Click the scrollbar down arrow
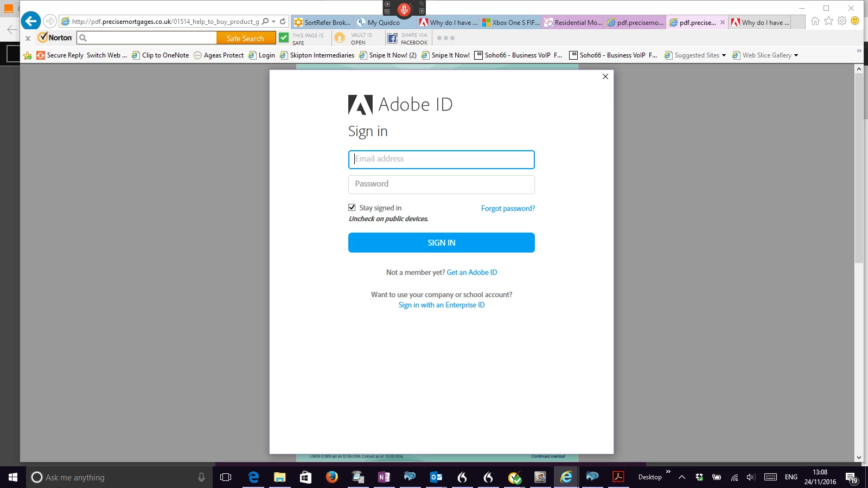Viewport: 868px width, 488px height. (859, 458)
